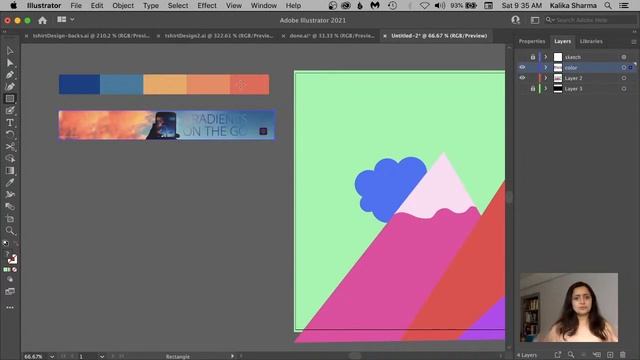
Task: Select the Curvature tool
Action: pyautogui.click(x=10, y=87)
